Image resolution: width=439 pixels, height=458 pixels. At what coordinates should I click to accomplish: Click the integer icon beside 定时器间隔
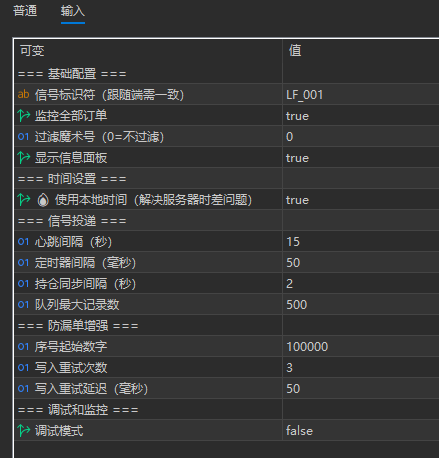coord(23,263)
